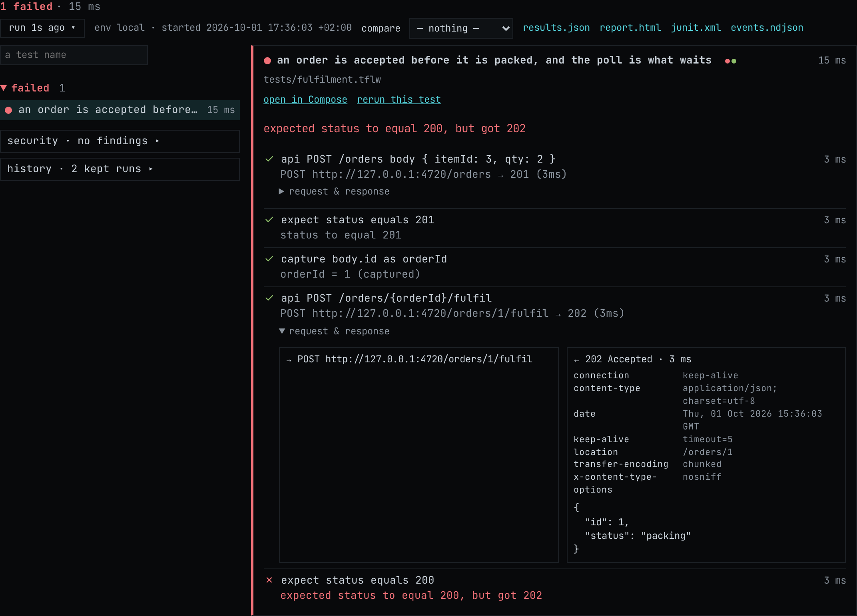
Task: Click the step 'expect status equals 200'
Action: click(x=357, y=580)
